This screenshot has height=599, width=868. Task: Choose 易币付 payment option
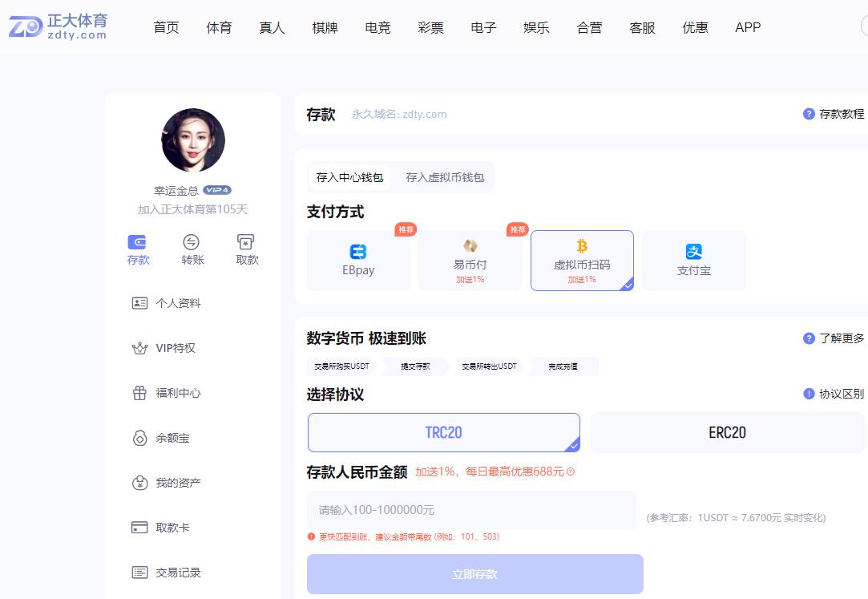470,260
